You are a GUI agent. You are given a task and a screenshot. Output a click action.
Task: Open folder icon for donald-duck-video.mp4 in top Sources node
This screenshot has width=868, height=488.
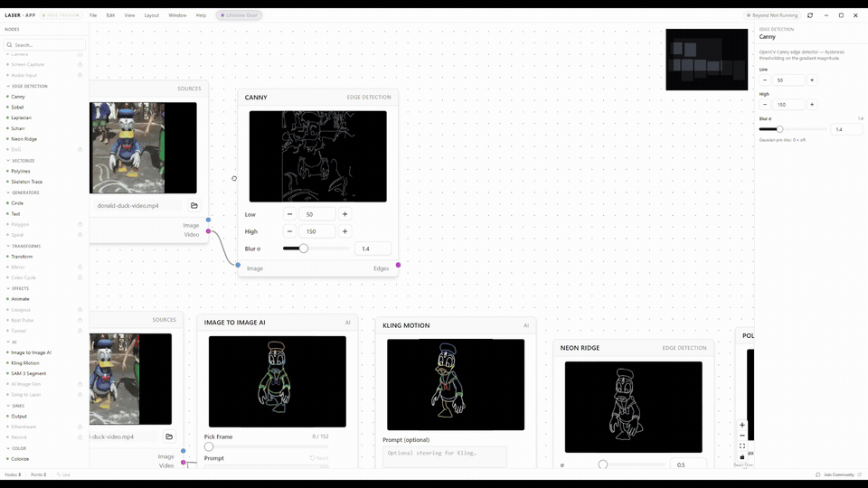194,205
